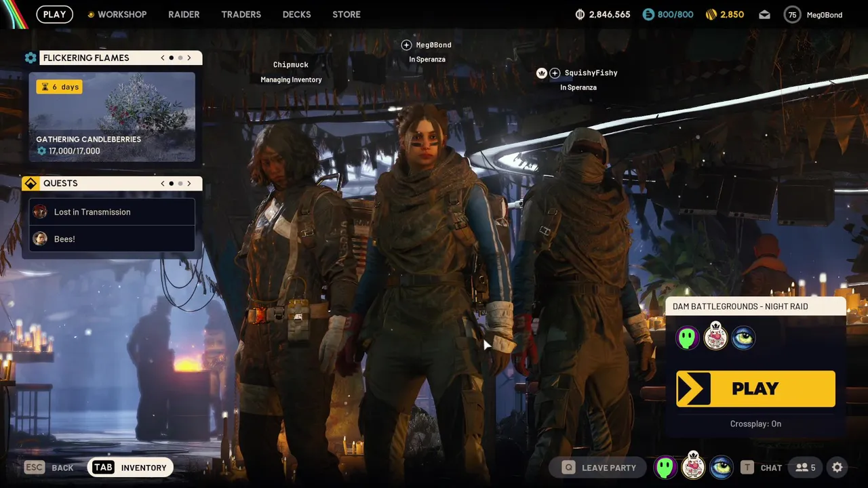Click the coin currency icon beside 2,846,565
Screen dimensions: 868x488
580,14
